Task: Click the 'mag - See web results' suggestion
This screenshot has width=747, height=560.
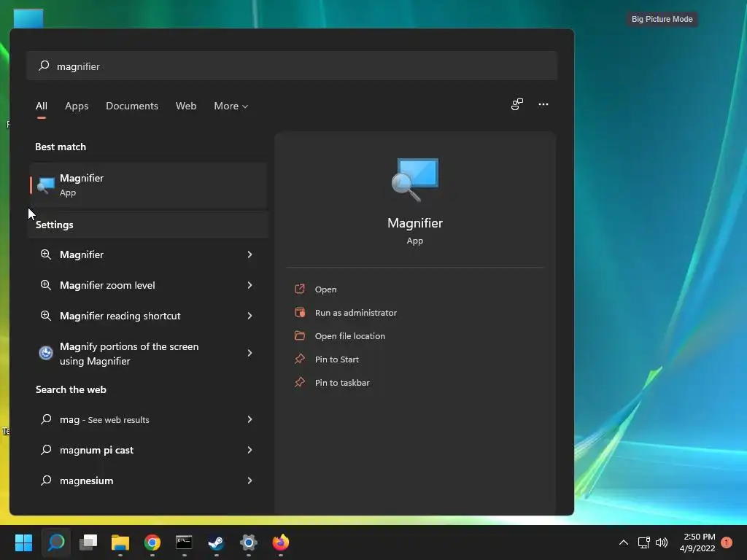Action: [x=147, y=419]
